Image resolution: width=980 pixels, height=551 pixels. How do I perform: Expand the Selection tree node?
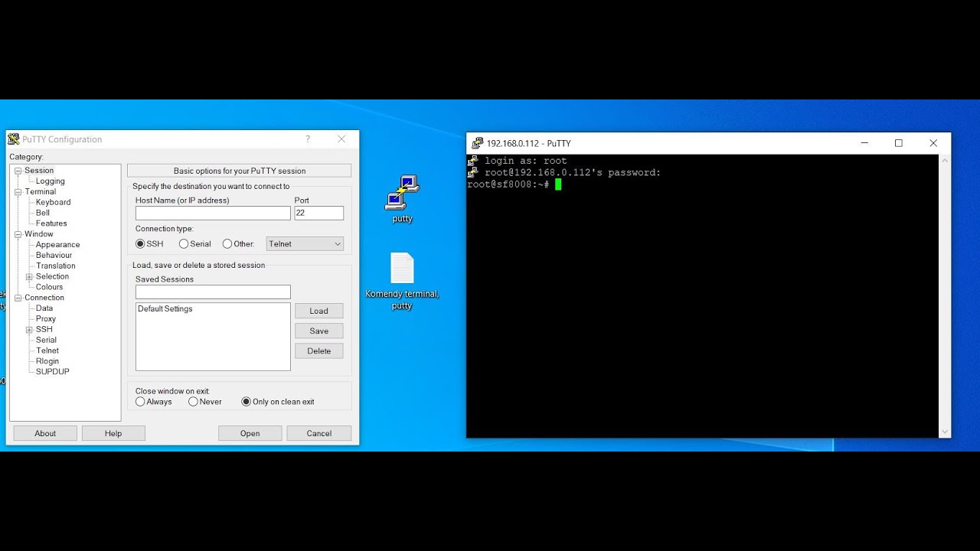(x=29, y=277)
